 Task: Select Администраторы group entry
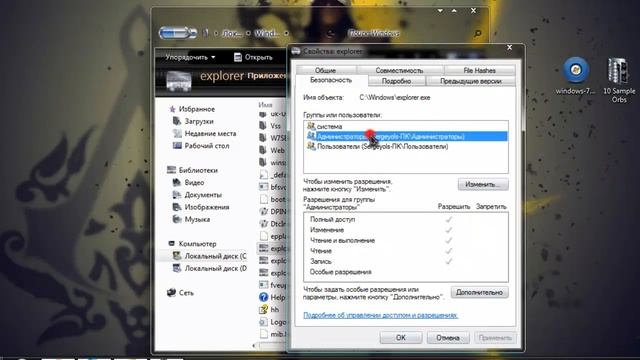(x=406, y=136)
